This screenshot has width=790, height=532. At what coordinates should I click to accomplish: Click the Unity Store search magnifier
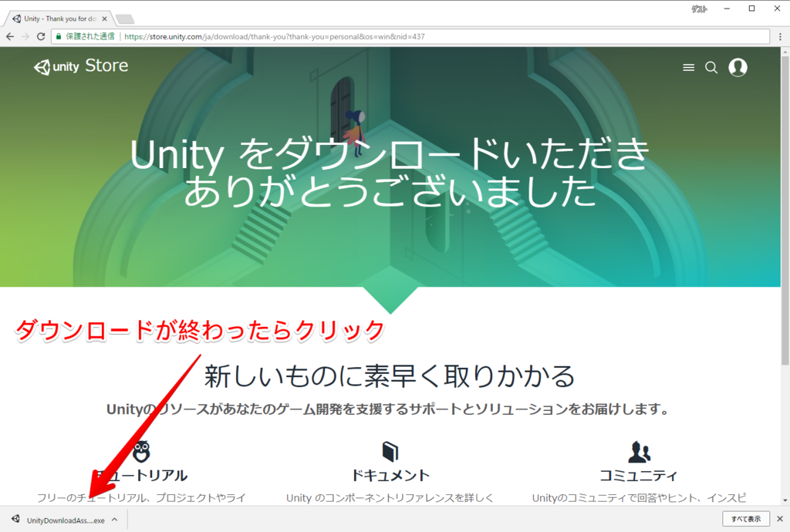click(711, 67)
